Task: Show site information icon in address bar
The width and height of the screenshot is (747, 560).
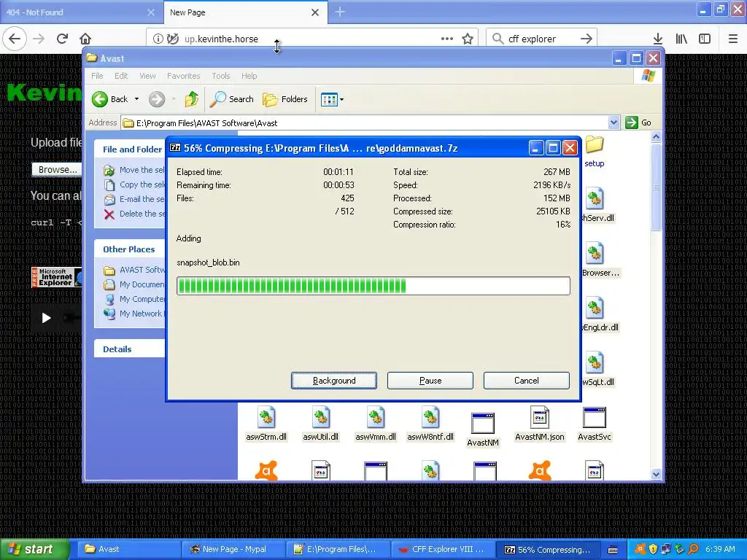Action: tap(158, 39)
